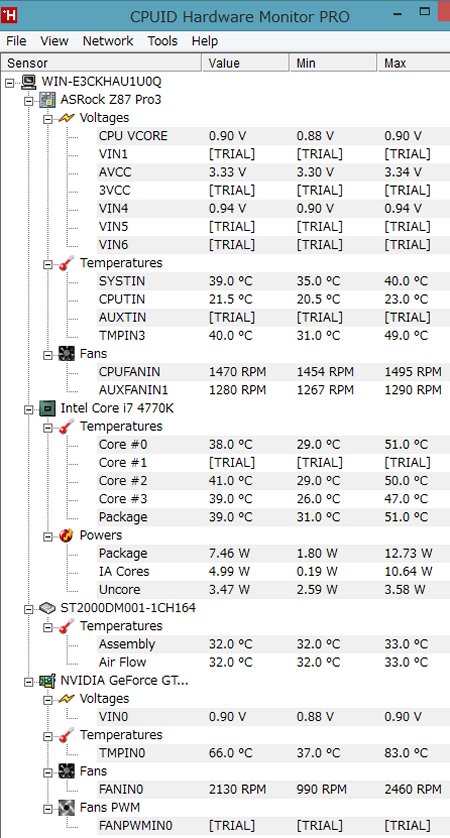Click the NVIDIA GeForce graphics card icon
Screen dimensions: 450x838
point(48,681)
